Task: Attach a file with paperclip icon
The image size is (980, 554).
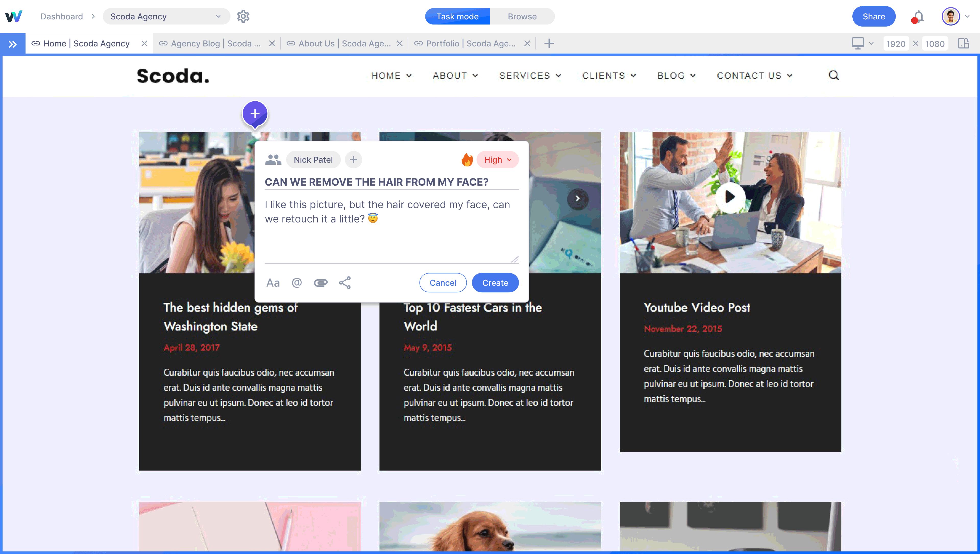Action: pos(321,283)
